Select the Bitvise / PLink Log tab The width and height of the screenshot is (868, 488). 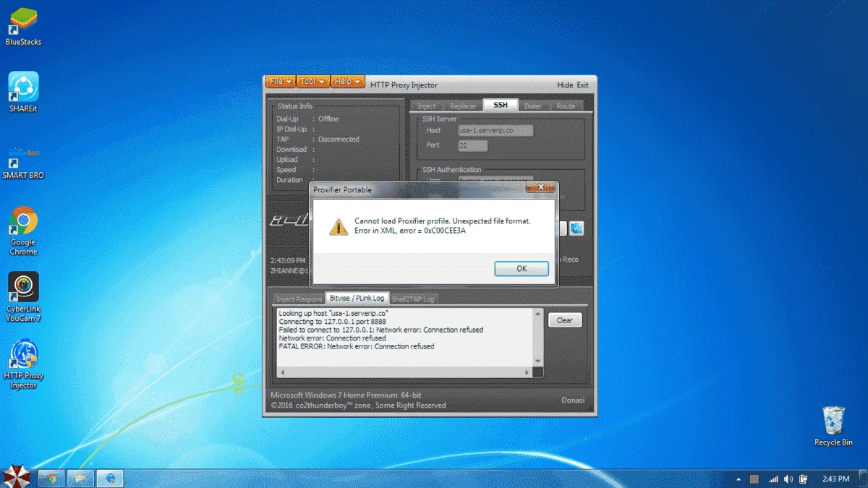coord(357,298)
